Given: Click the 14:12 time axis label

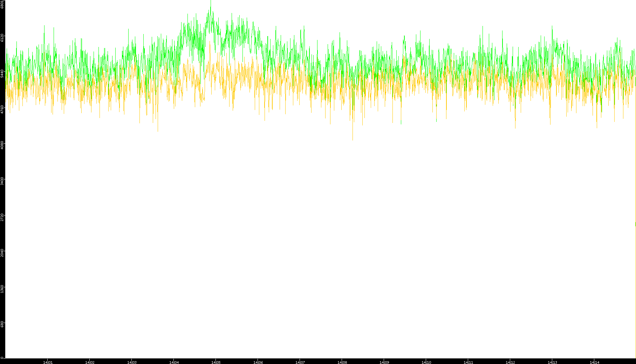Looking at the screenshot, I should click(x=510, y=362).
